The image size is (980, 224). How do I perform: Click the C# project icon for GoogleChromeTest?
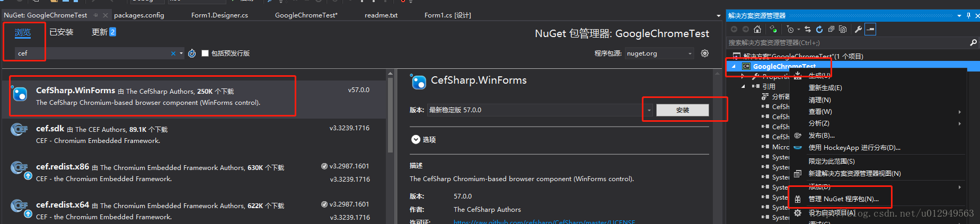click(x=746, y=66)
